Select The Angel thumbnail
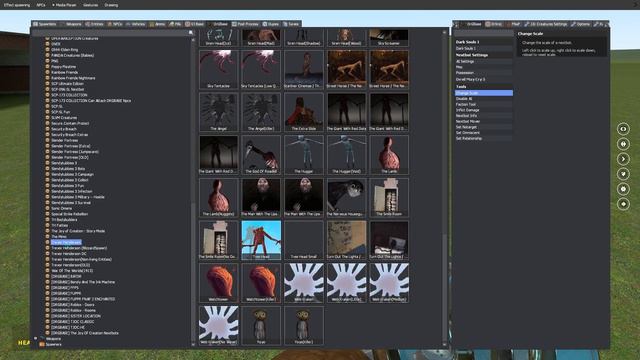The width and height of the screenshot is (640, 360). coord(219,112)
